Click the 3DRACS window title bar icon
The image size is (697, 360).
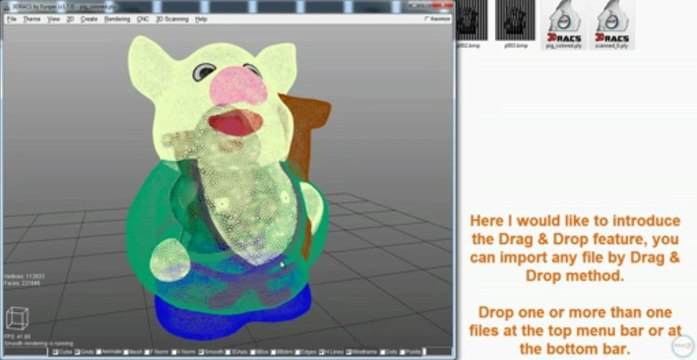point(7,7)
